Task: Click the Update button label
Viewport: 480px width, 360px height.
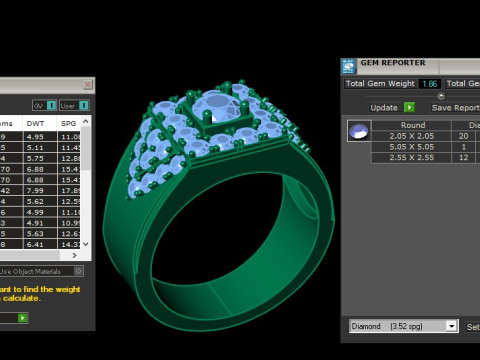Action: point(384,108)
